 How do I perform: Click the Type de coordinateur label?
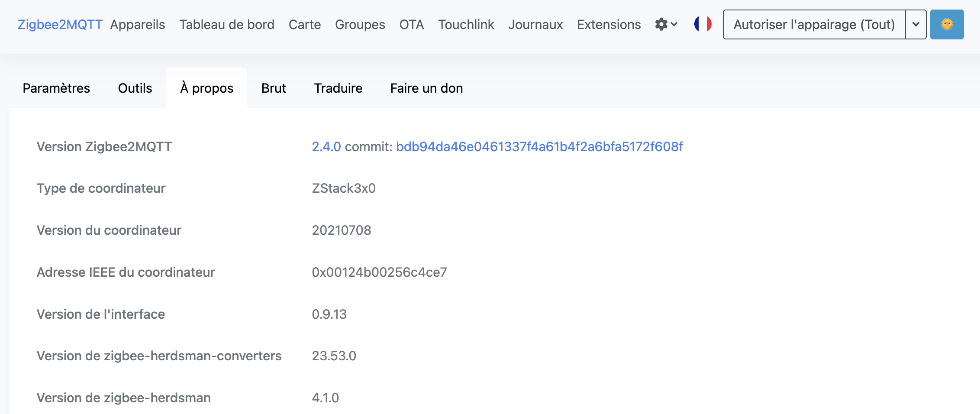click(x=101, y=188)
